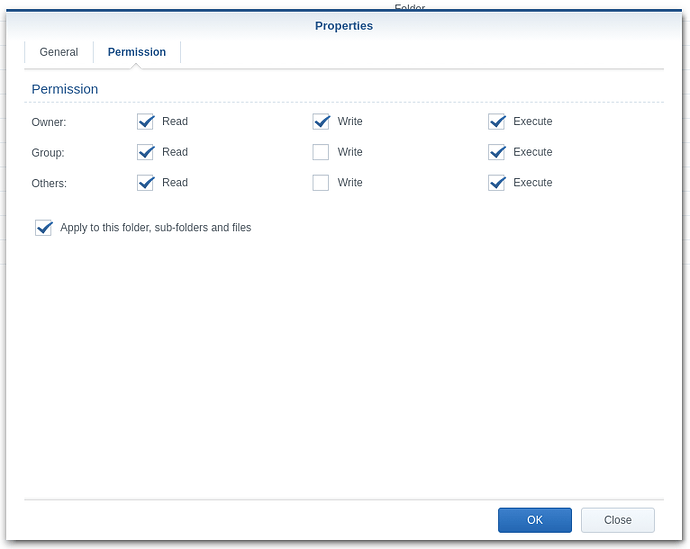Click the Group row label
The height and width of the screenshot is (549, 690).
[x=48, y=153]
